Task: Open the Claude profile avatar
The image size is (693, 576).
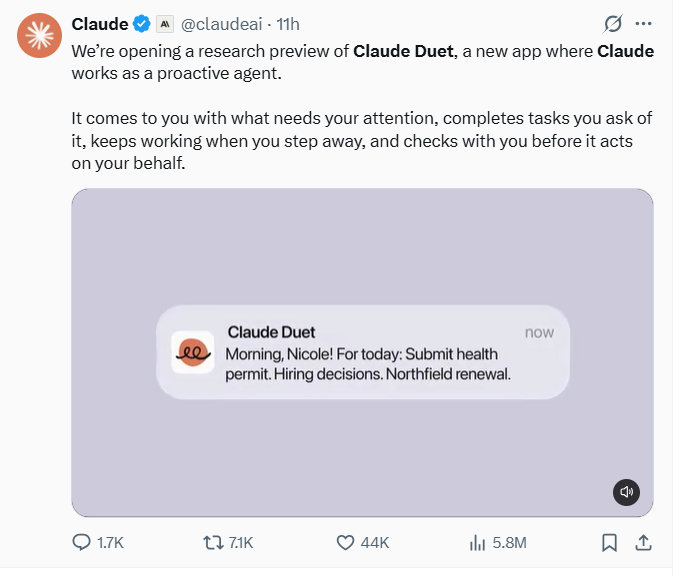Action: pyautogui.click(x=39, y=35)
